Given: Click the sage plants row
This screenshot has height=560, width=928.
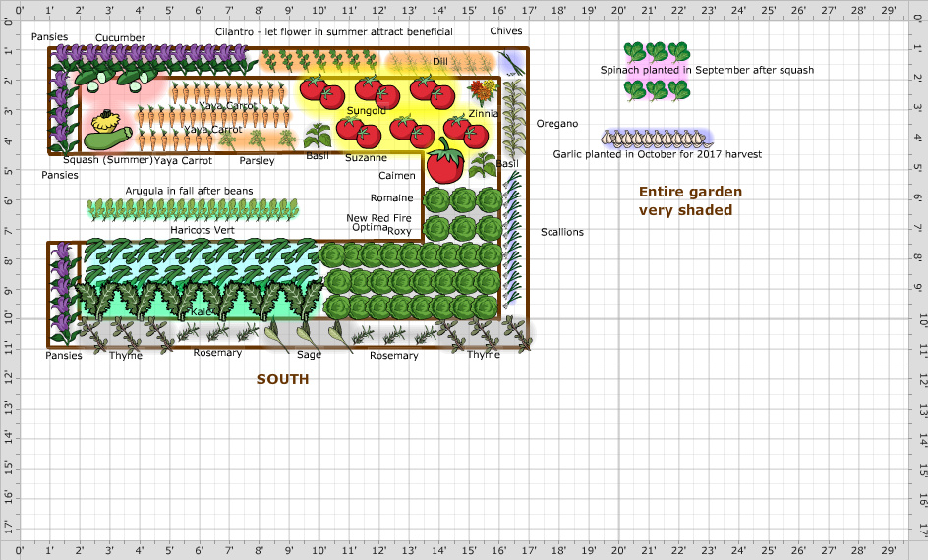Looking at the screenshot, I should pyautogui.click(x=309, y=335).
